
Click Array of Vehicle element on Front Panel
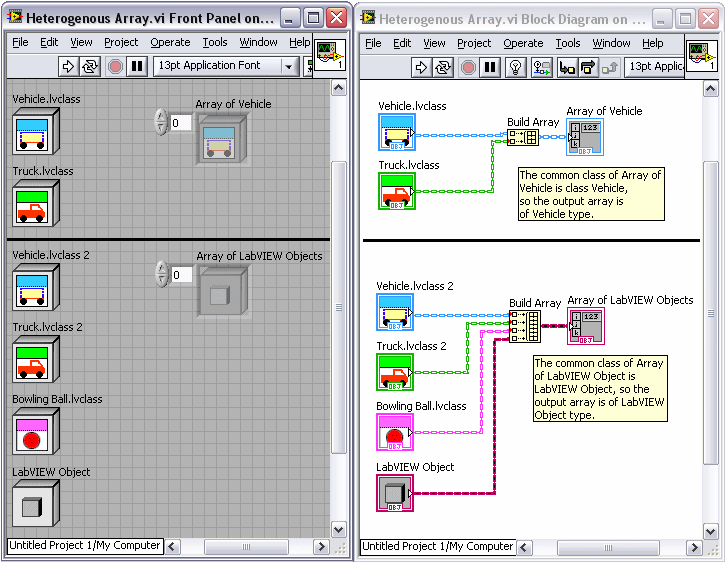click(221, 139)
